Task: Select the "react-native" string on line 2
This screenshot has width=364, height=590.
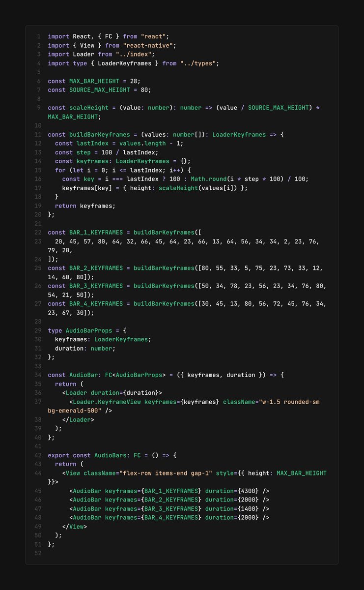Action: 147,46
